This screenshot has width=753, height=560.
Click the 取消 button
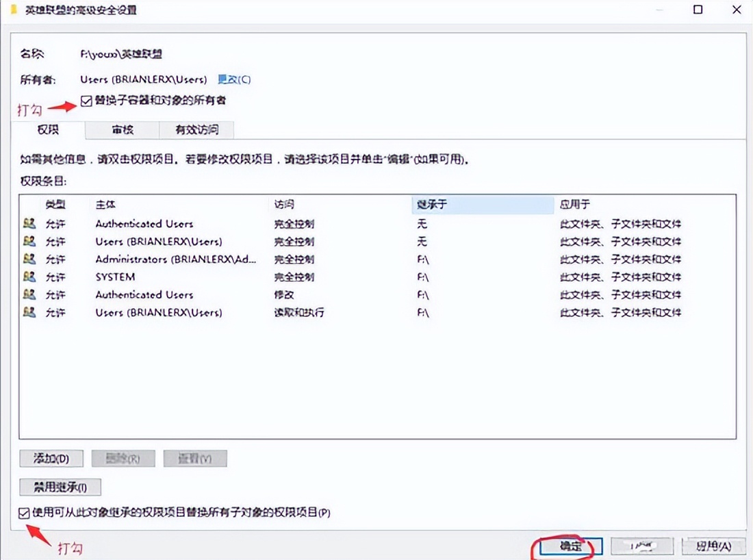pyautogui.click(x=642, y=546)
